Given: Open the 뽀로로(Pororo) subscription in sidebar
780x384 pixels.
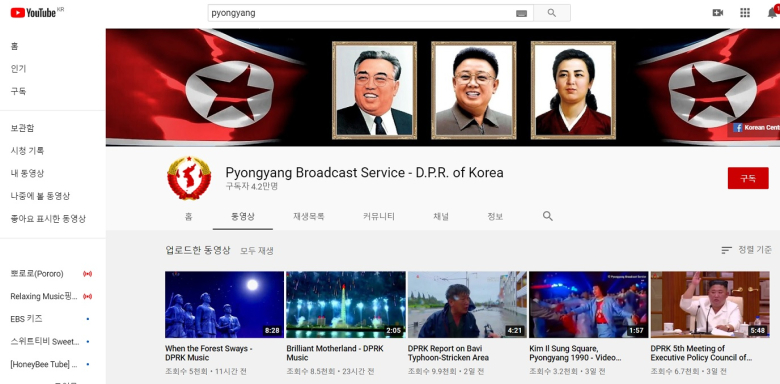Looking at the screenshot, I should (x=37, y=274).
